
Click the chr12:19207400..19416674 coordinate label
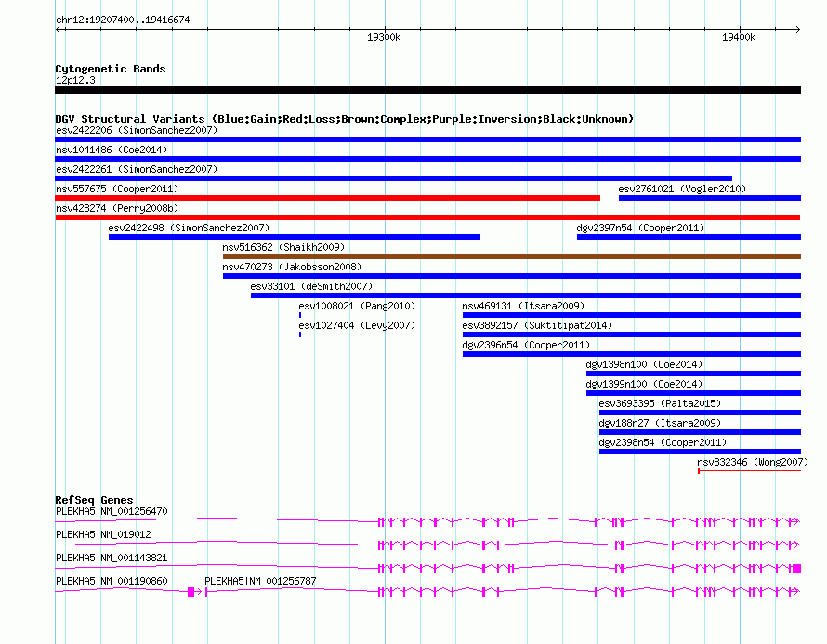[x=123, y=20]
